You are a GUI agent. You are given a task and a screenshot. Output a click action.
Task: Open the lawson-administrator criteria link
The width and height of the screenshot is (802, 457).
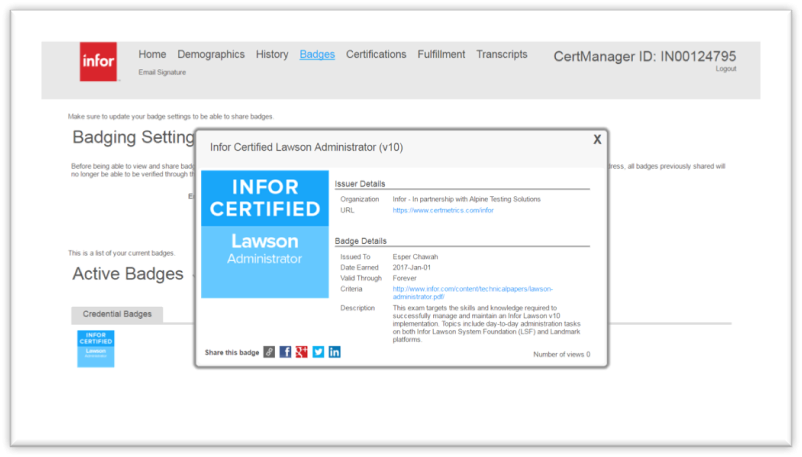(x=472, y=293)
